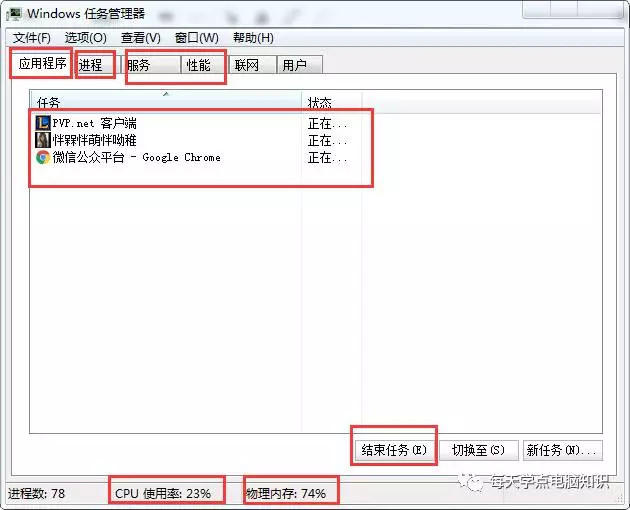Open the 选项(O) menu
This screenshot has width=630, height=510.
86,38
